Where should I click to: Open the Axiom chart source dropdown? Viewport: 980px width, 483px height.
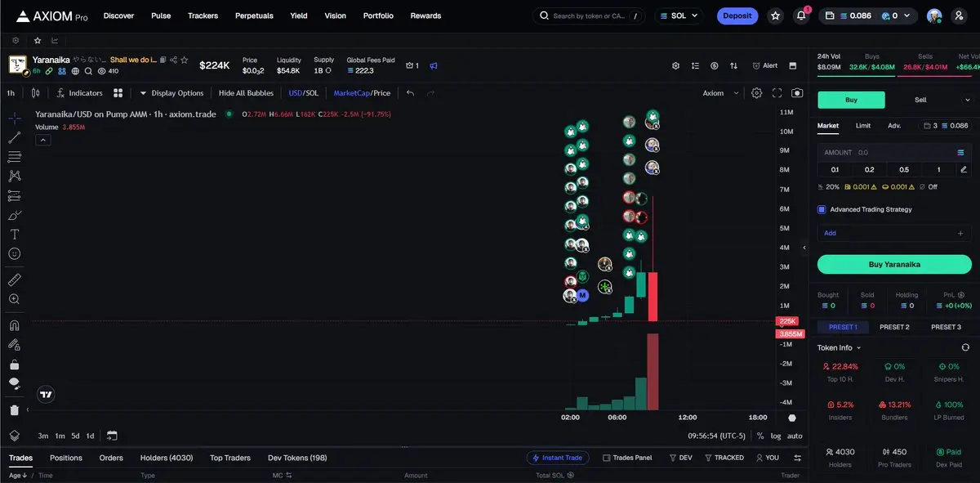pyautogui.click(x=721, y=93)
